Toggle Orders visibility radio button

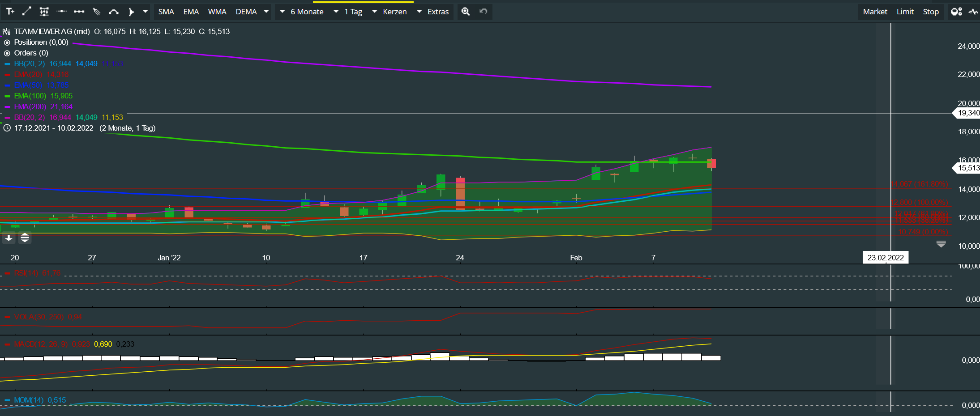7,53
